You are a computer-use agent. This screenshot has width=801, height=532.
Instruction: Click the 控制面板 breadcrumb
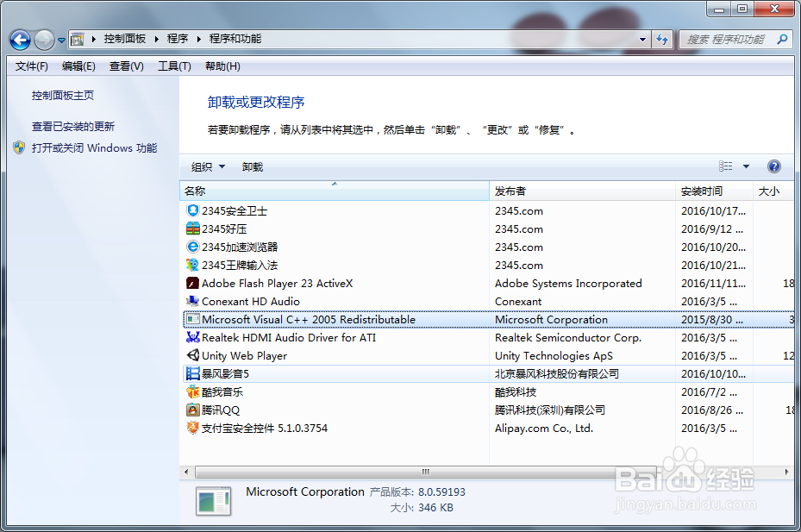coord(125,39)
